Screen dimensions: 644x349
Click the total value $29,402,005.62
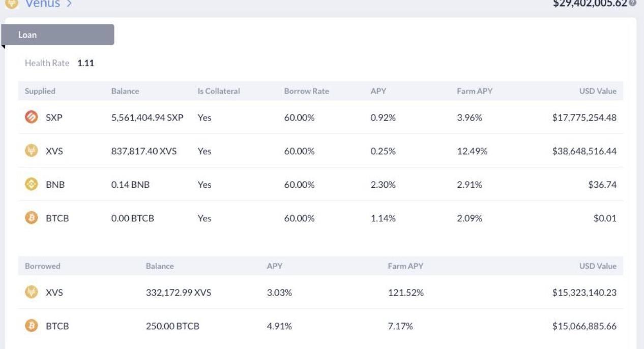590,4
